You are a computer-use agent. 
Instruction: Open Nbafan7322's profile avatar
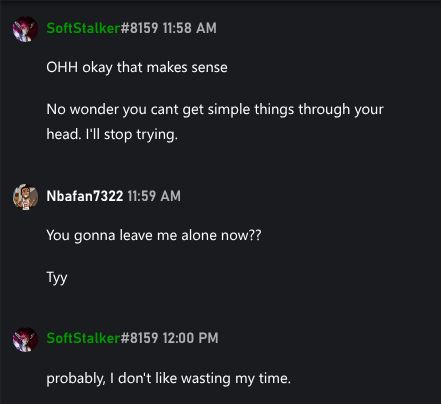point(25,197)
